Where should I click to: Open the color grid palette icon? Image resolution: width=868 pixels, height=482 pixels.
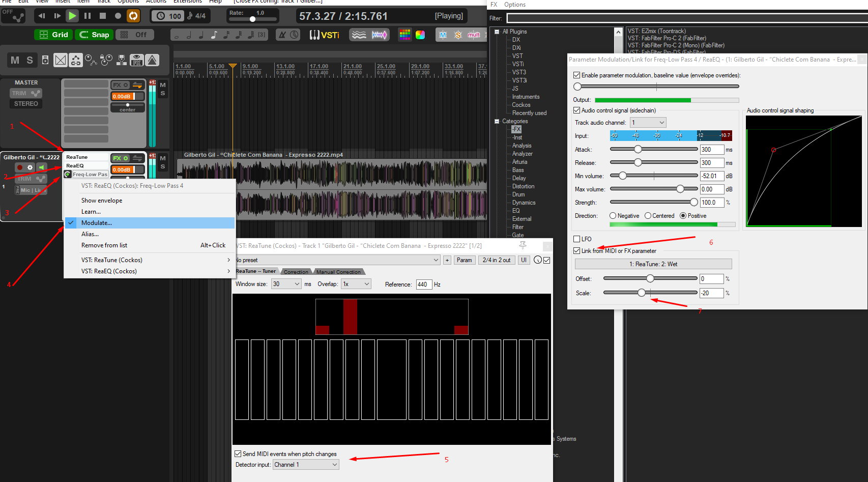pos(404,35)
